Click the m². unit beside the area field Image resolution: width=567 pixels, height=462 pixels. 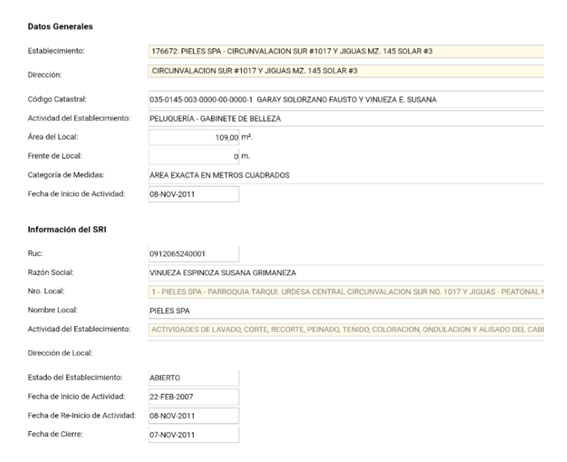click(x=247, y=137)
